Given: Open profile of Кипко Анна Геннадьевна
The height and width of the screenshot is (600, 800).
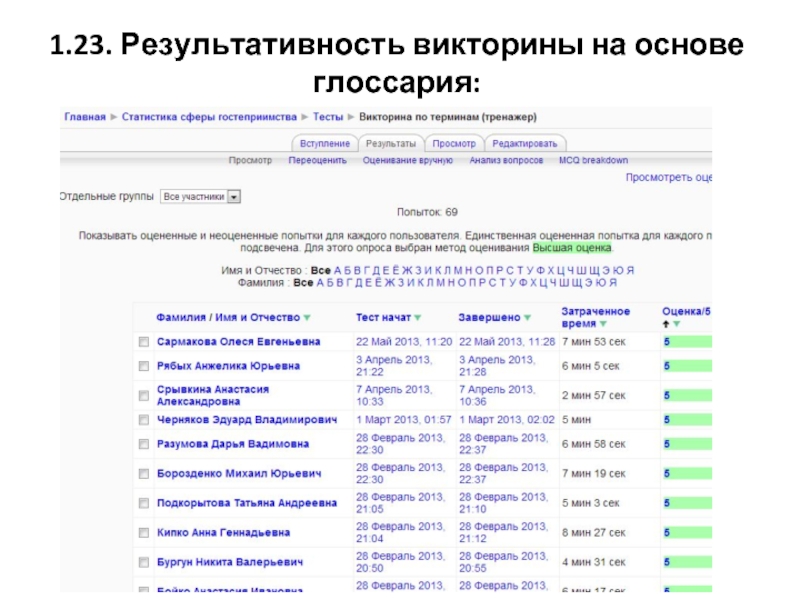Looking at the screenshot, I should click(x=223, y=533).
